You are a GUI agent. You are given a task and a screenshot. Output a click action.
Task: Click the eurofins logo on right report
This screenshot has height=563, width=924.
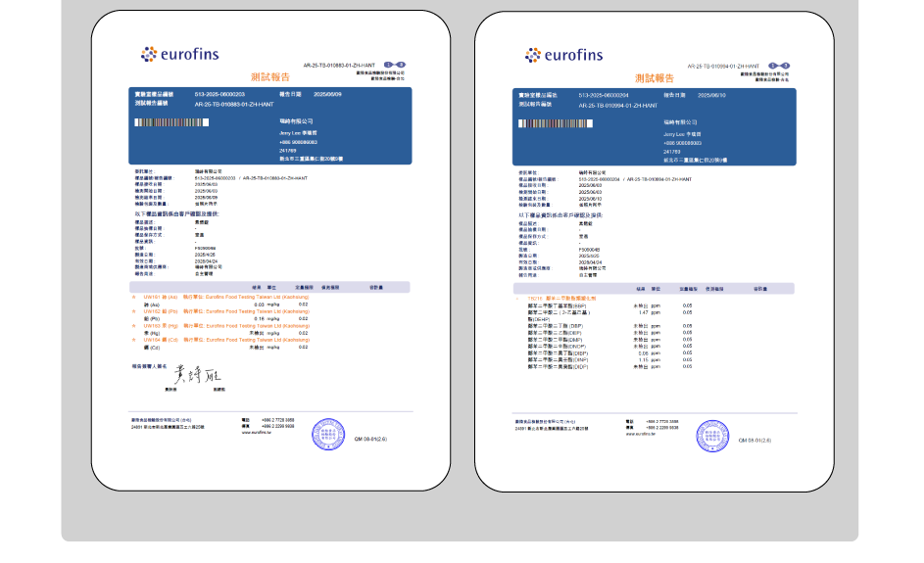point(564,55)
